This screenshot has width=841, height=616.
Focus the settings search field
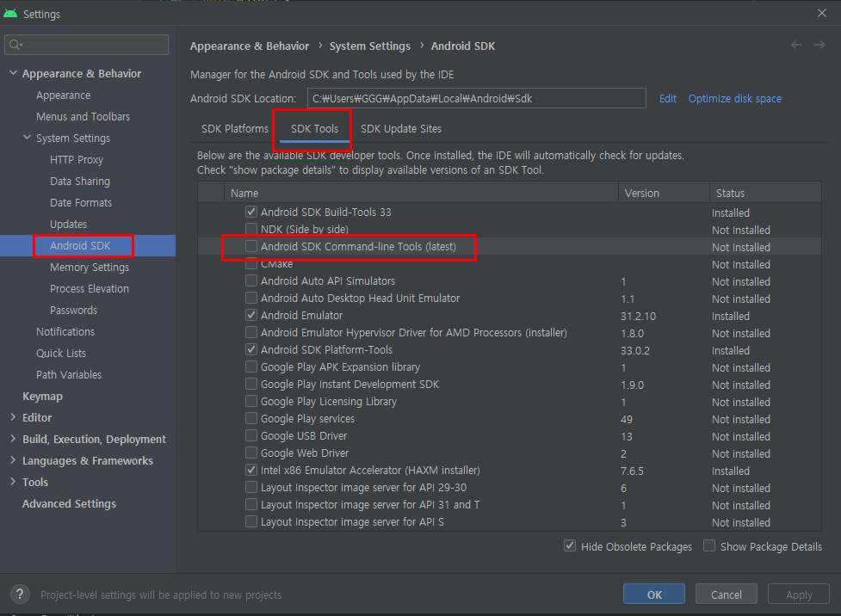coord(86,45)
